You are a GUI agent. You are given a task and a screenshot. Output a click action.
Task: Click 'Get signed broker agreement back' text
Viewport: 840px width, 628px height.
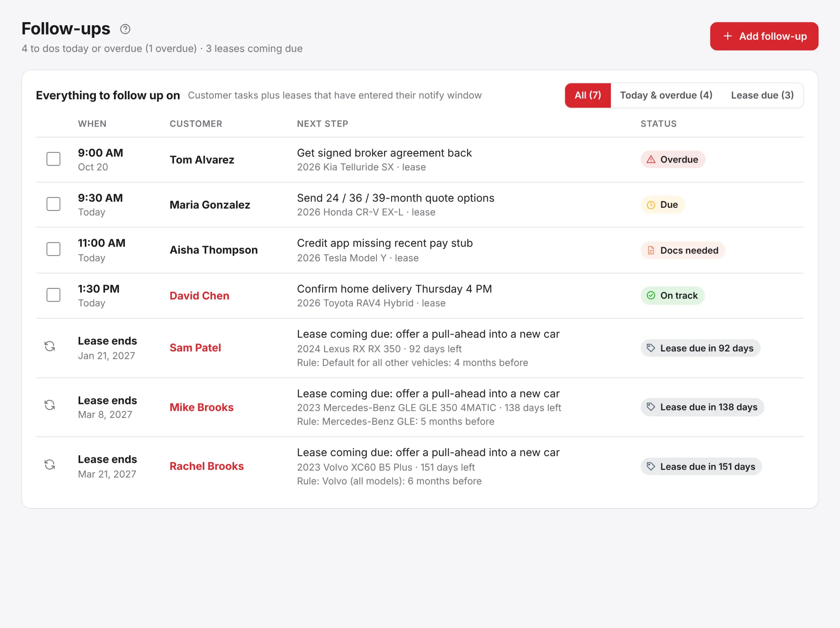(384, 153)
